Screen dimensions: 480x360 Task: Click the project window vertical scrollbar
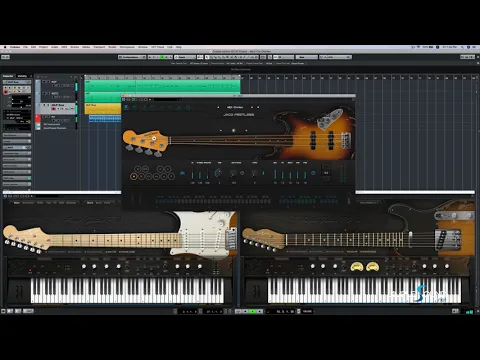click(x=478, y=133)
